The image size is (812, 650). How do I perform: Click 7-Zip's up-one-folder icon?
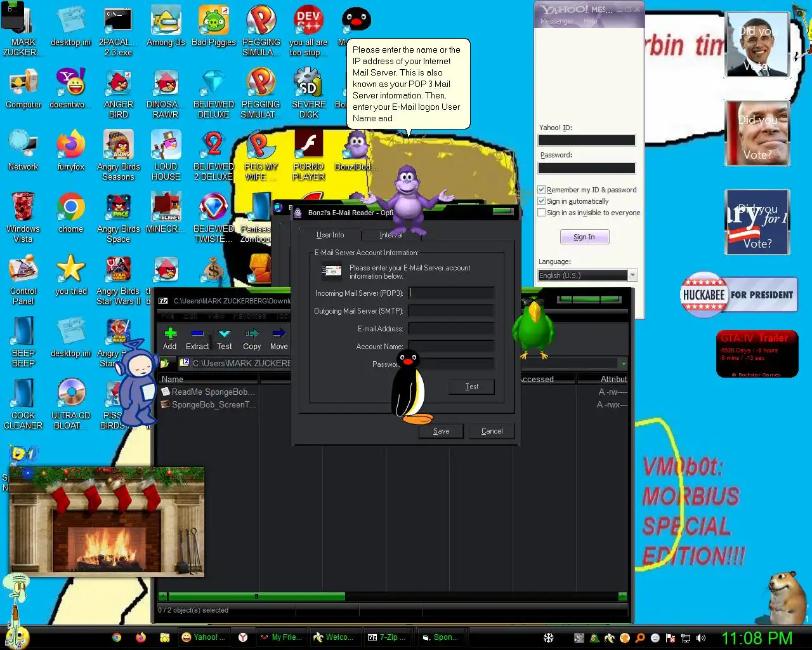tap(165, 363)
